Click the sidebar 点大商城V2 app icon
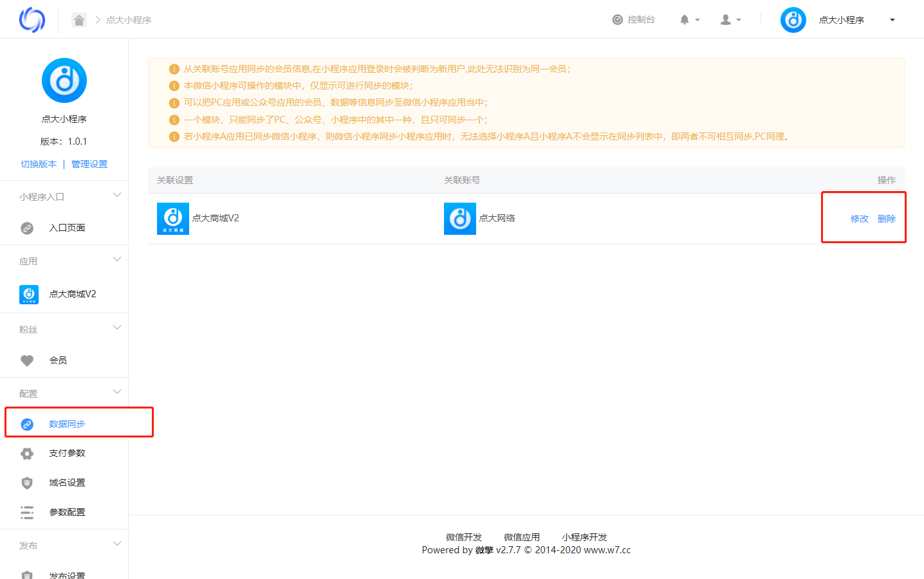 (29, 295)
